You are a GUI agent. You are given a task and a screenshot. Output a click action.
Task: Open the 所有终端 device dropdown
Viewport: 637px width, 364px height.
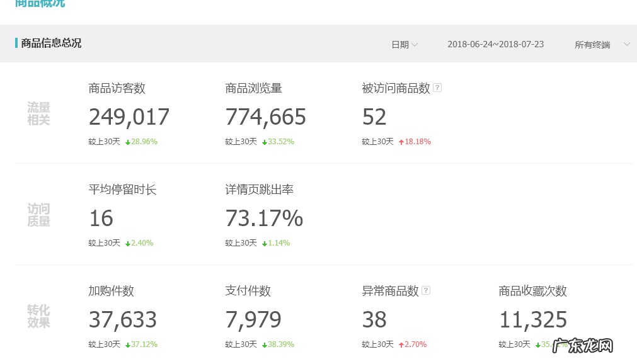point(592,45)
